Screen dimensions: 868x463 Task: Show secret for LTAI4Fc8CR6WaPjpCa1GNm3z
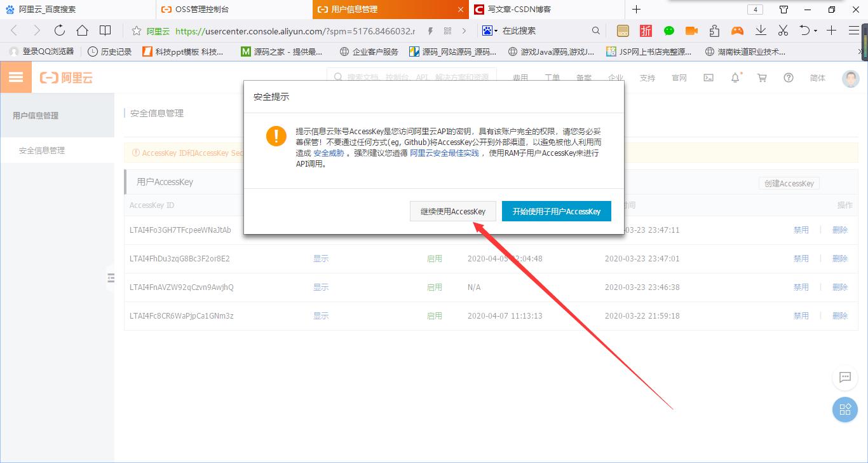pyautogui.click(x=321, y=316)
